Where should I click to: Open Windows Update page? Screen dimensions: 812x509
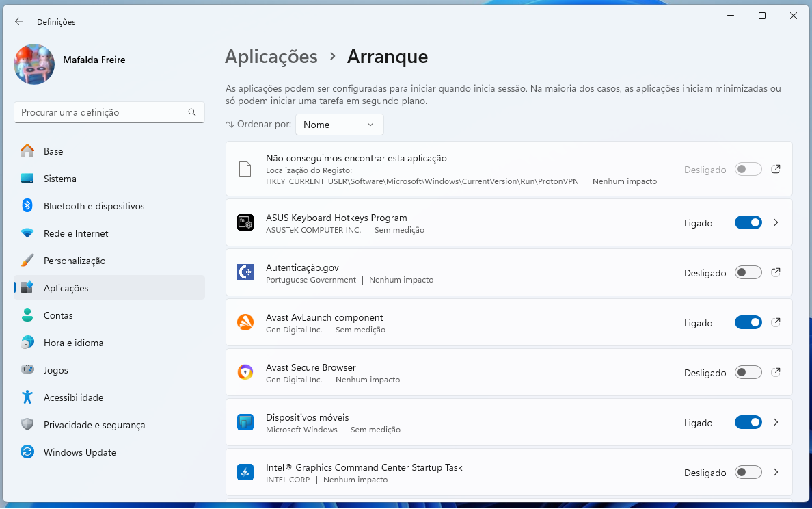coord(109,452)
